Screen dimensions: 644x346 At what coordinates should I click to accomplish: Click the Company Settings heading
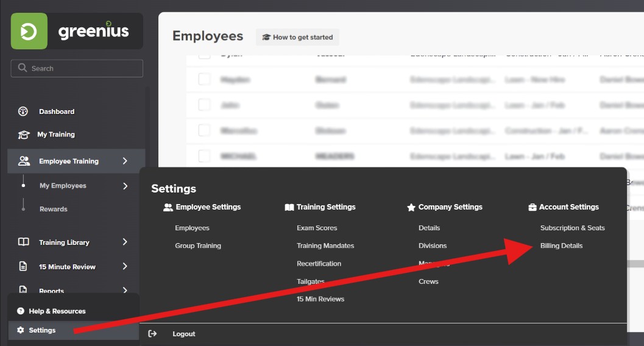click(x=450, y=207)
